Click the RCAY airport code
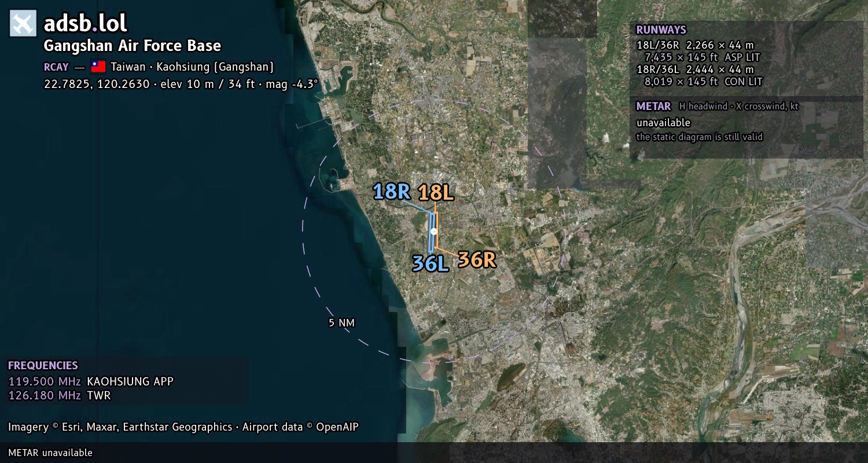 tap(56, 67)
